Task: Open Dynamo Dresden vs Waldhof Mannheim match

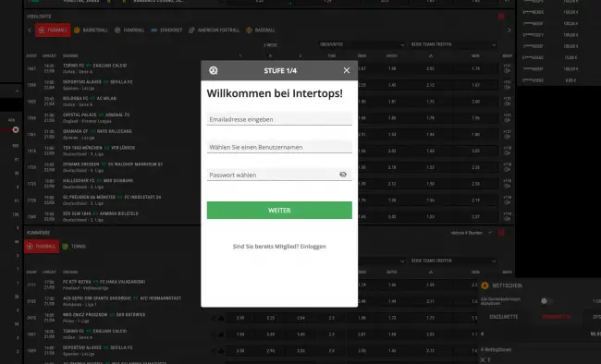Action: [113, 164]
